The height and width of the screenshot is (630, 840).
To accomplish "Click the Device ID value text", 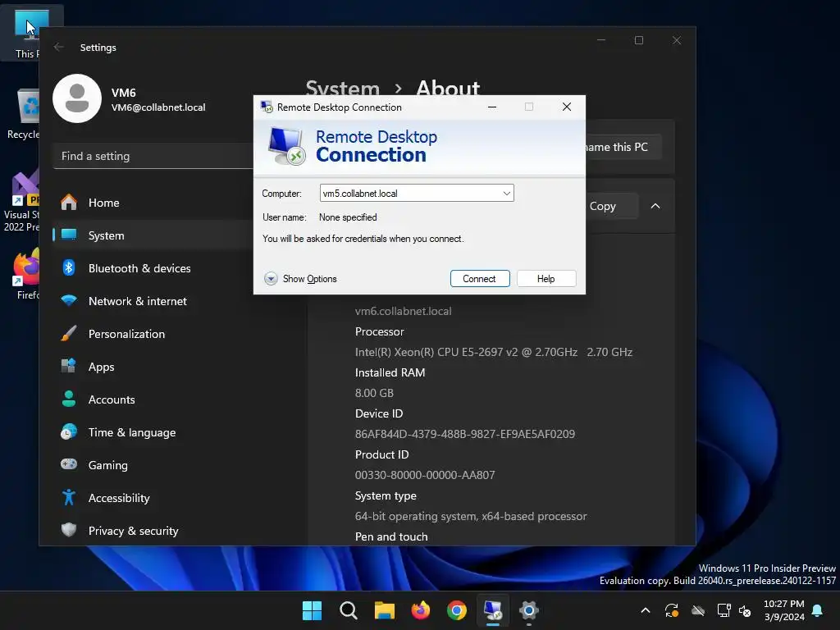I will 465,434.
